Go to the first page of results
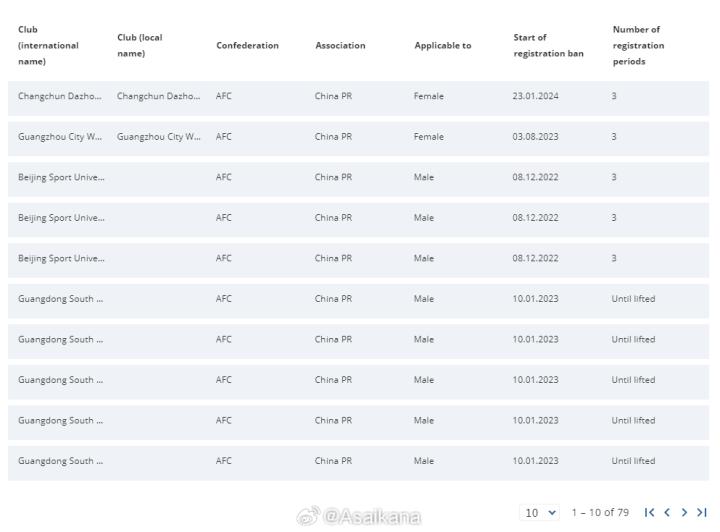Image resolution: width=720 pixels, height=532 pixels. [651, 513]
